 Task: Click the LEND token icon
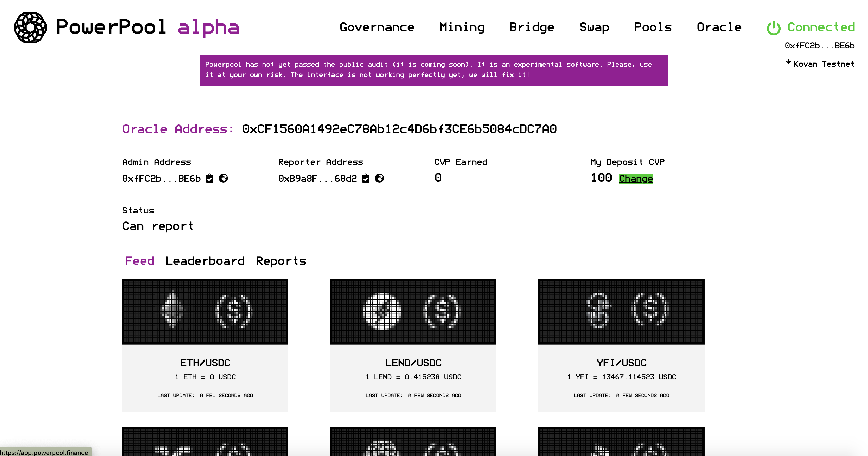[382, 311]
